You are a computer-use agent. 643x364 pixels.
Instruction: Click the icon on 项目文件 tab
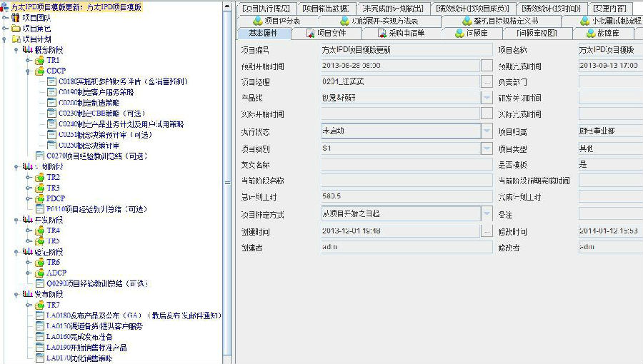pyautogui.click(x=310, y=33)
